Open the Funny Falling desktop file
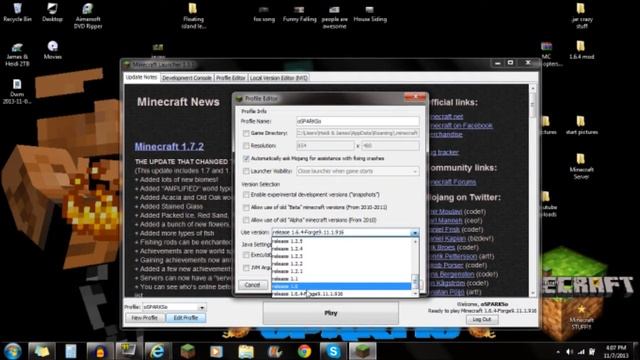 click(300, 13)
